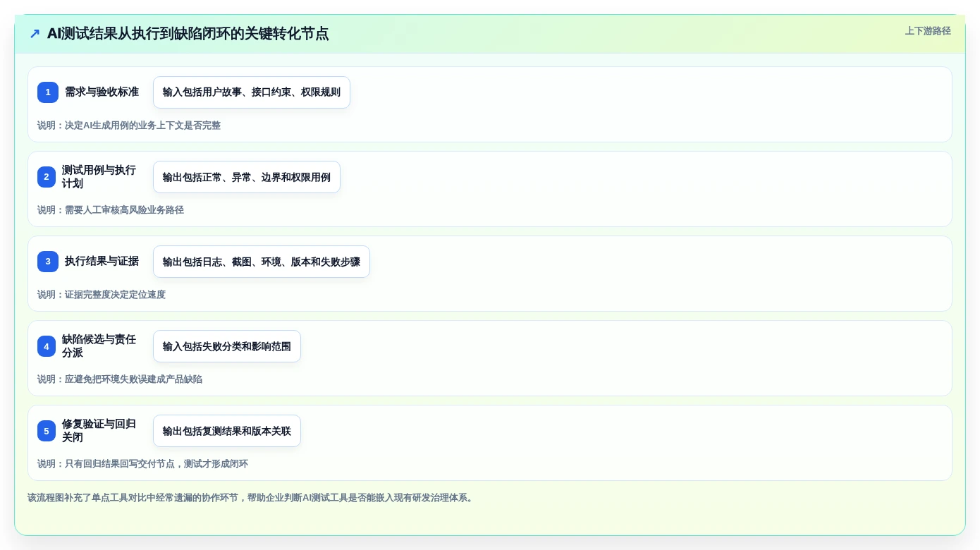The width and height of the screenshot is (980, 550).
Task: Click the title AI测试结果从执行到缺陷闭环的关键转化节点
Action: (x=188, y=33)
